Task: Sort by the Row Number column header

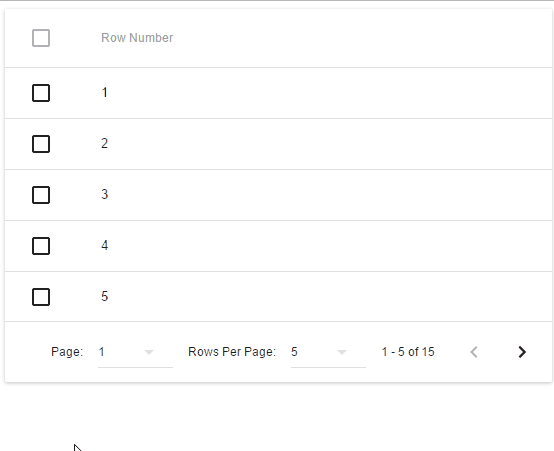Action: point(137,38)
